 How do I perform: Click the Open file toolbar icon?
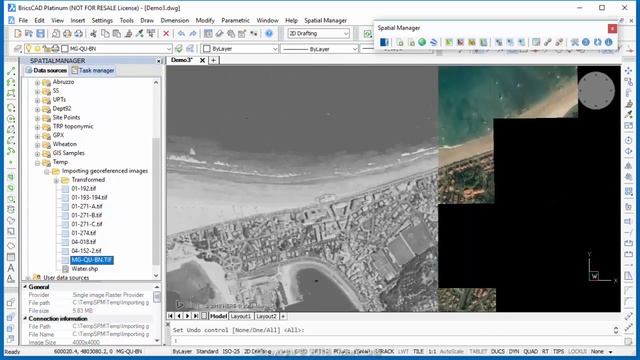point(29,33)
